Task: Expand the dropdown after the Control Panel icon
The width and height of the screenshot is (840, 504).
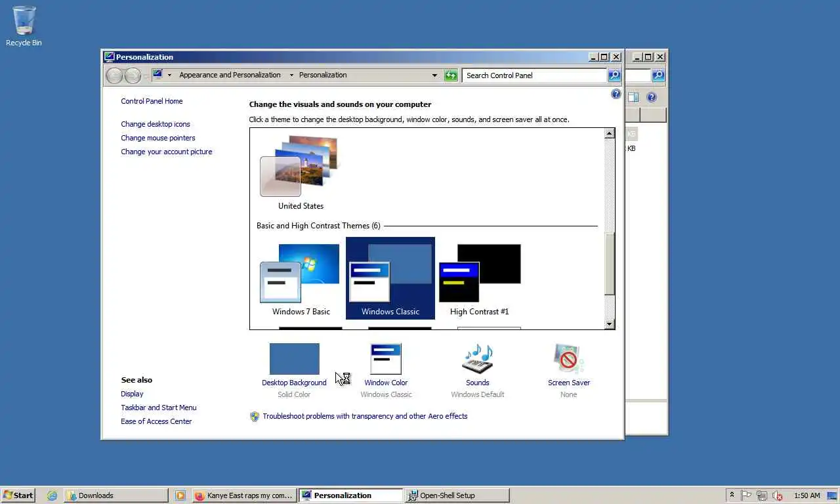Action: 169,75
